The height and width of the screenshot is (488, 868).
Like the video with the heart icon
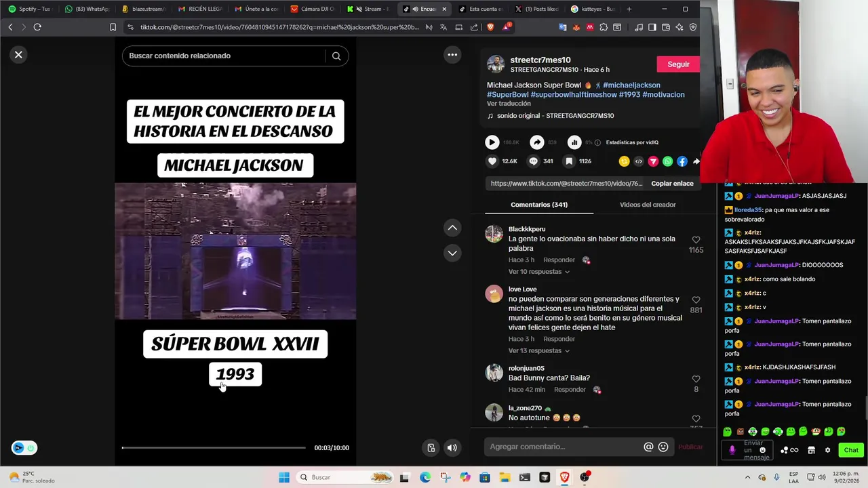click(x=492, y=161)
